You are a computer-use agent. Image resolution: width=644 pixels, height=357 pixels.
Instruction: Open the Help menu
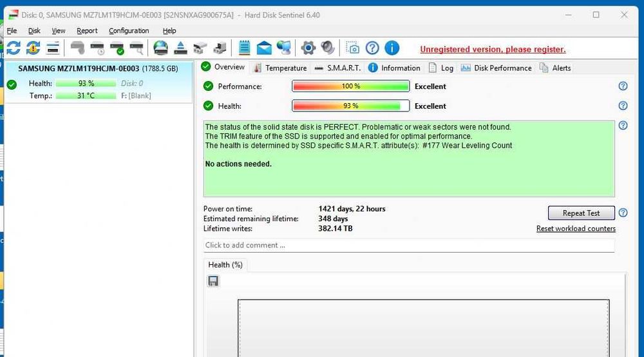[x=169, y=31]
